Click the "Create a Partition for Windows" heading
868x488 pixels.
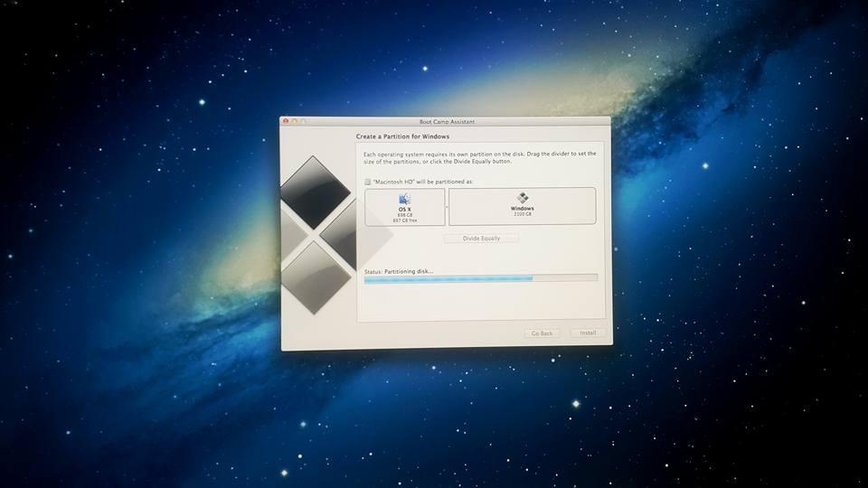point(402,136)
